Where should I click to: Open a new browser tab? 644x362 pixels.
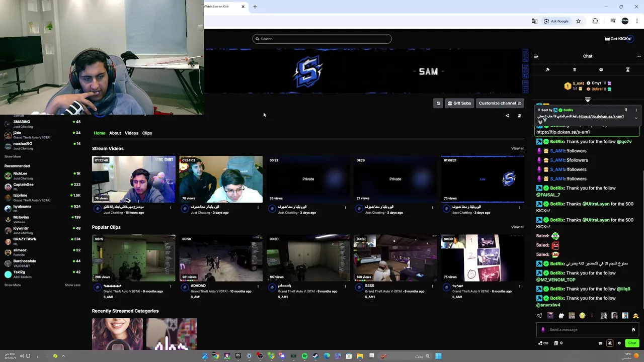[255, 7]
